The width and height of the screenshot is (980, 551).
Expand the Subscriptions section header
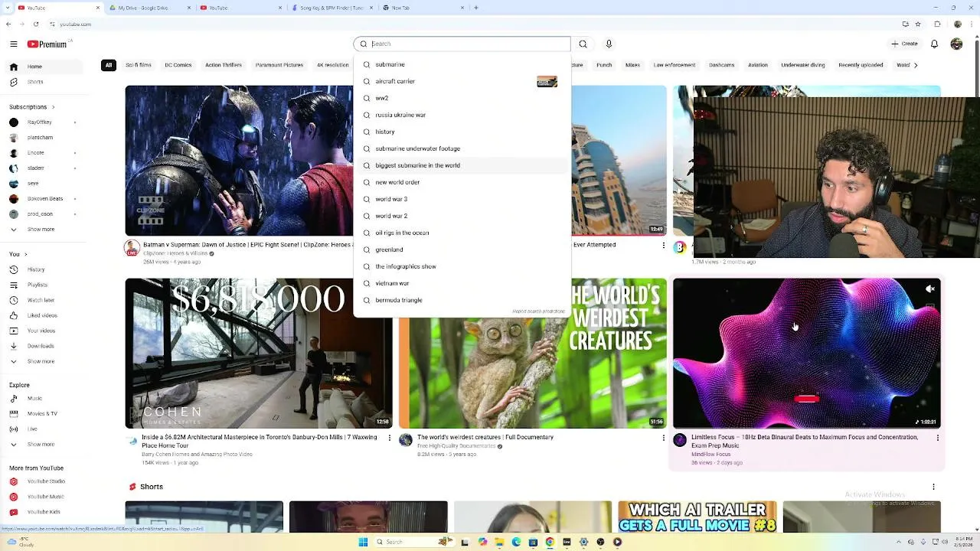pos(32,106)
